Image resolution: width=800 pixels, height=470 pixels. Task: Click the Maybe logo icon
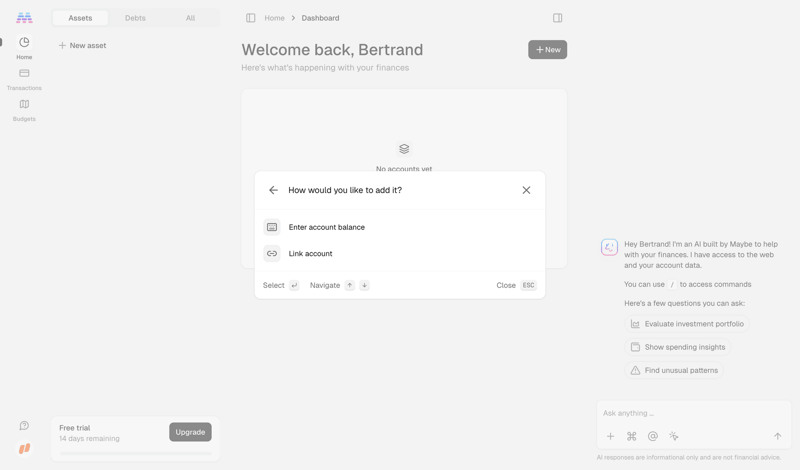[x=24, y=18]
